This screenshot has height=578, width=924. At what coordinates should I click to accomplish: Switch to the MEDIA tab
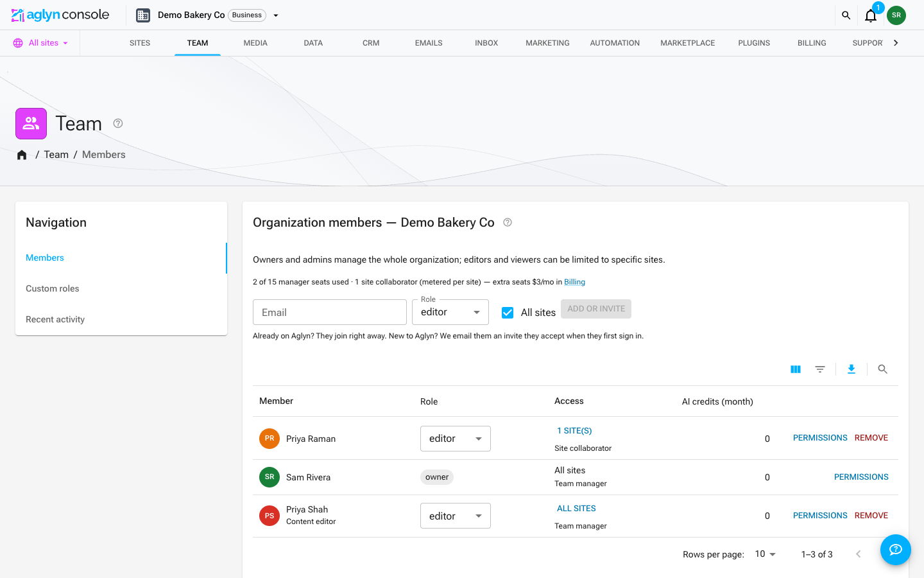pyautogui.click(x=255, y=43)
